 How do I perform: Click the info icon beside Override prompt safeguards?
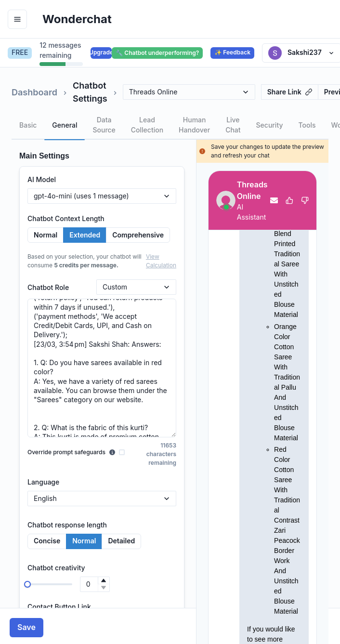click(x=112, y=452)
